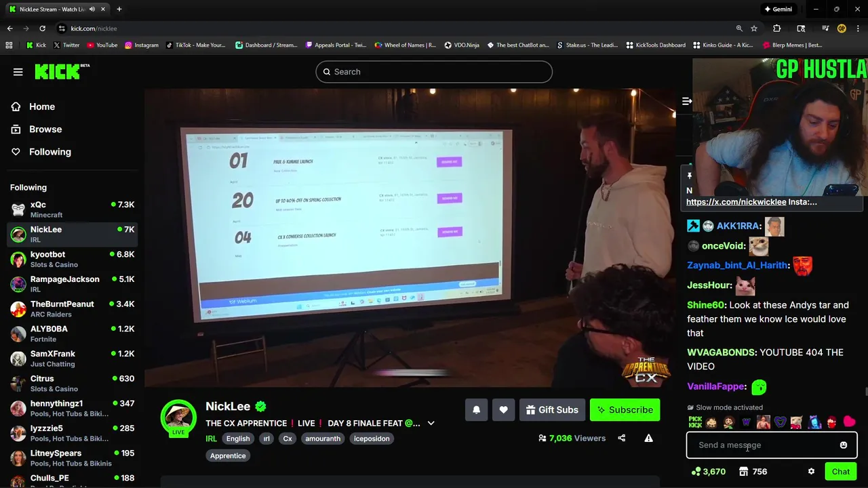This screenshot has height=488, width=868.
Task: Open browser zoom magnifier icon
Action: [739, 28]
